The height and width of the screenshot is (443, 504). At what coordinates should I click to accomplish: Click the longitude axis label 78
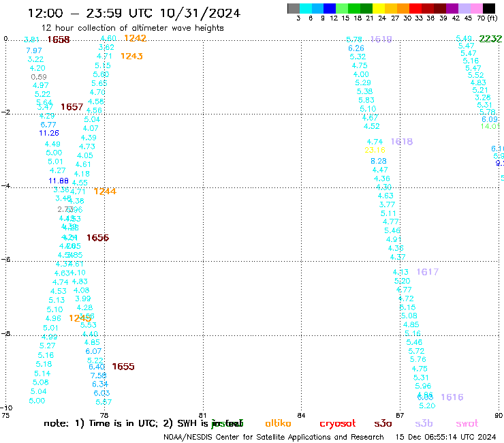[x=104, y=415]
